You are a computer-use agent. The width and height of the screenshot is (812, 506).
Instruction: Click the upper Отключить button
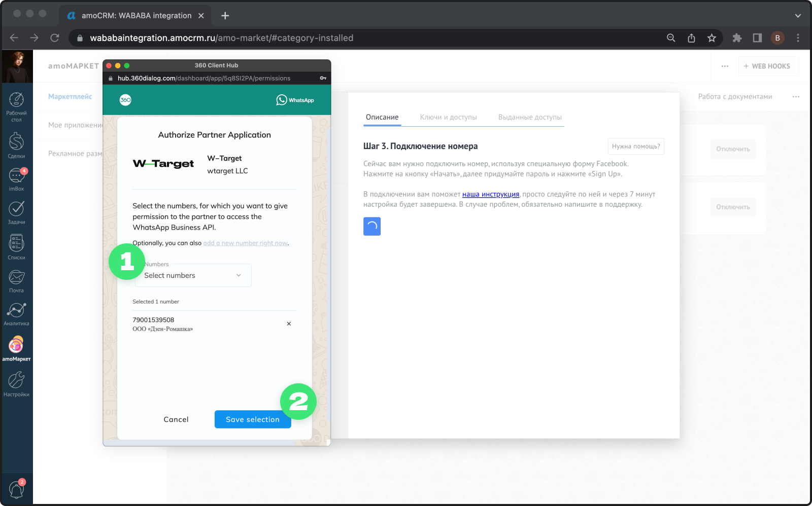click(733, 149)
